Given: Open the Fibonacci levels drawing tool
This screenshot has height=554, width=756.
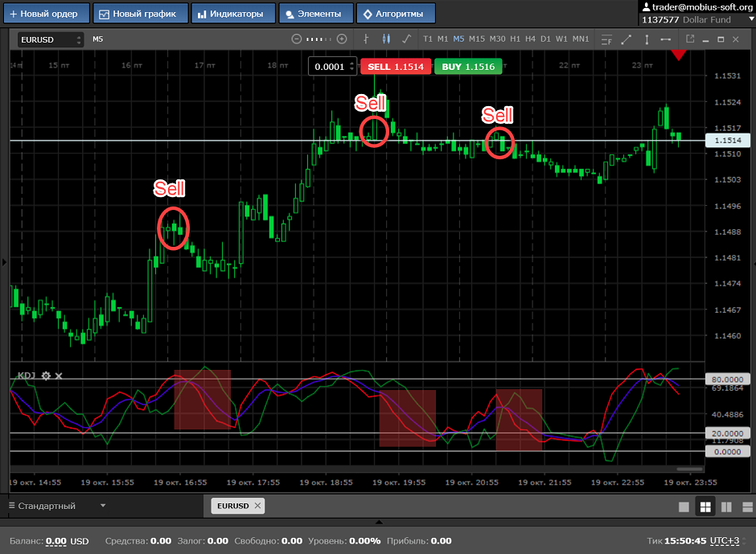Looking at the screenshot, I should tap(606, 39).
